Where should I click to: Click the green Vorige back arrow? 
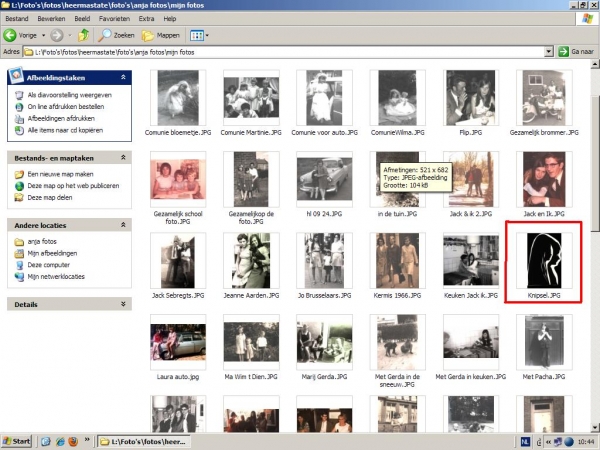[10, 35]
